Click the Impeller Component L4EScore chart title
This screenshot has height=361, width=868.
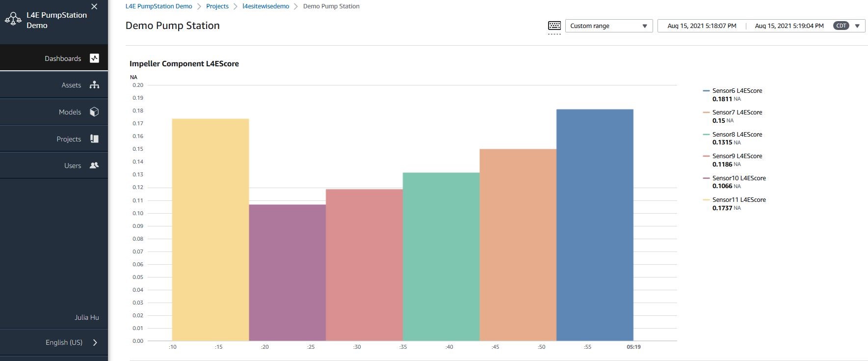(184, 64)
